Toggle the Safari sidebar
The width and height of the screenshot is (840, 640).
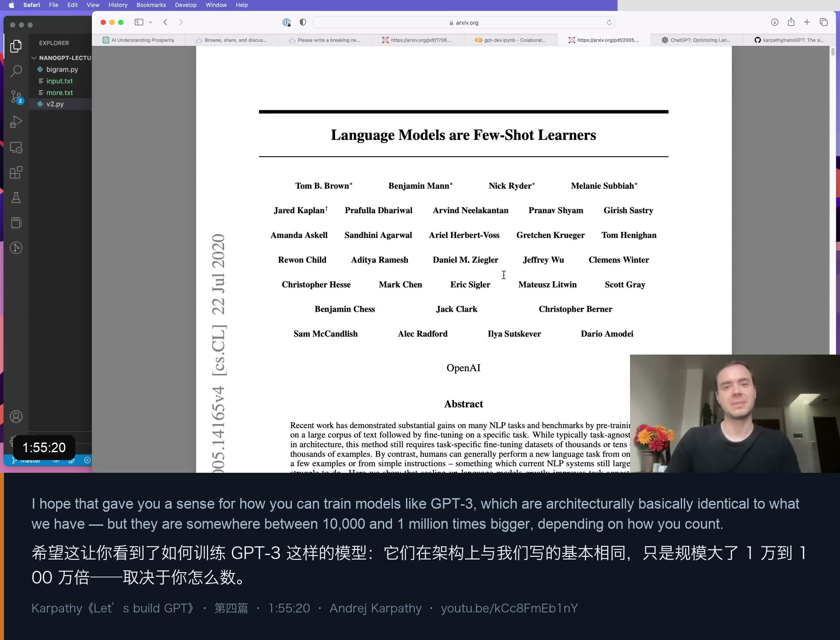139,22
